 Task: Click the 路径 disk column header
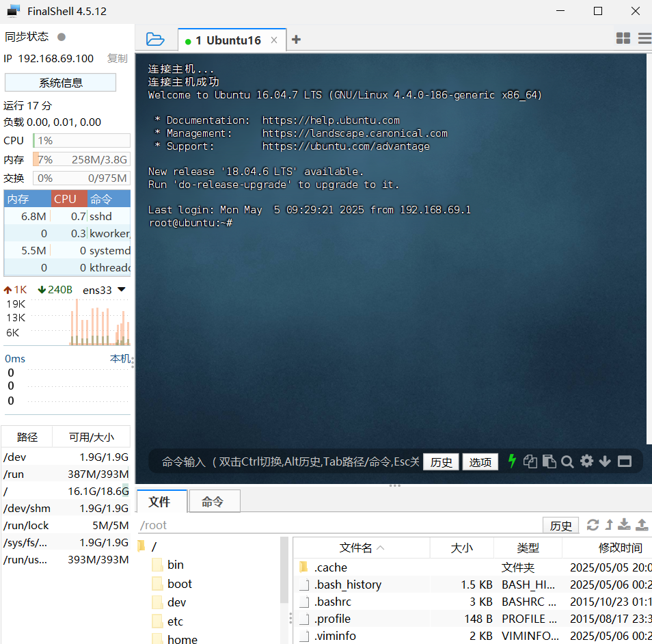(27, 437)
